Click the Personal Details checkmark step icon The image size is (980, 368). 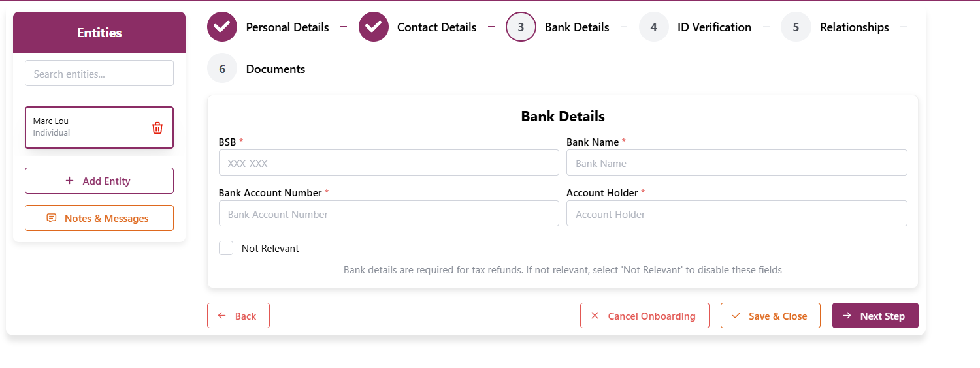click(222, 27)
